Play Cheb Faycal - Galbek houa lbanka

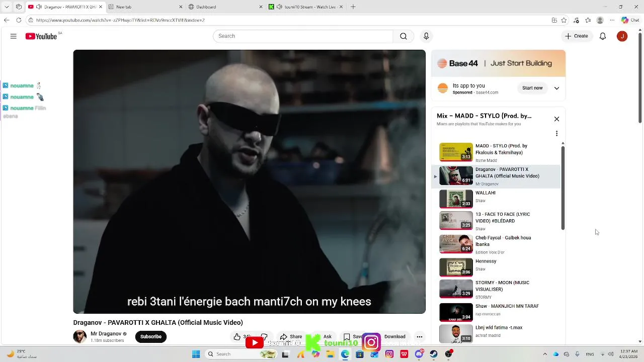(x=496, y=244)
